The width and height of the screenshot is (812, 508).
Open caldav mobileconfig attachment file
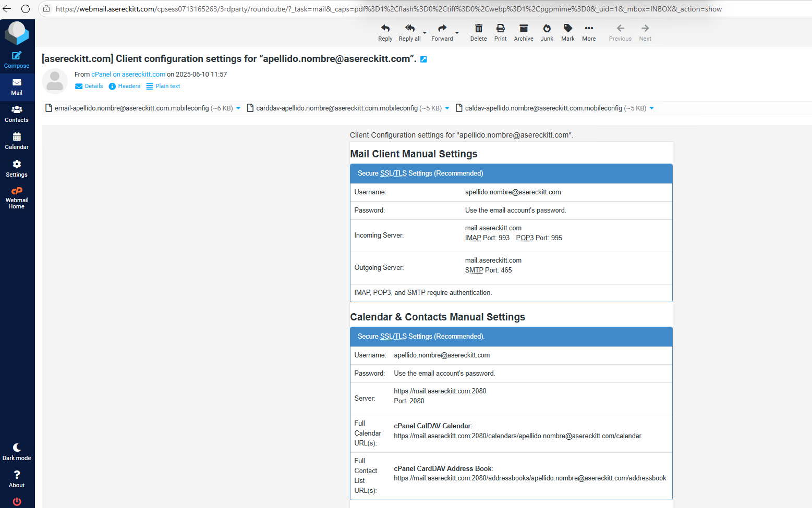[543, 108]
